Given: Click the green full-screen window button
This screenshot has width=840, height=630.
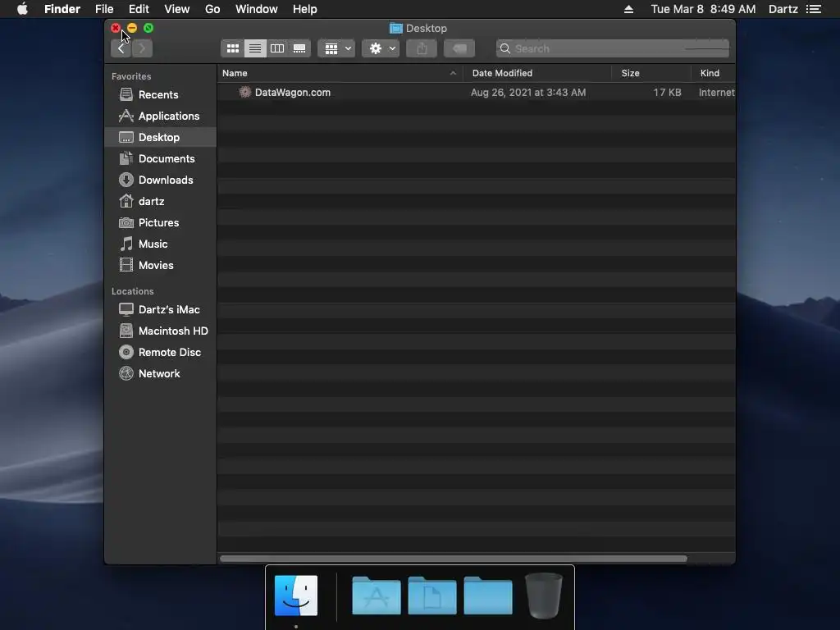Looking at the screenshot, I should pyautogui.click(x=148, y=28).
